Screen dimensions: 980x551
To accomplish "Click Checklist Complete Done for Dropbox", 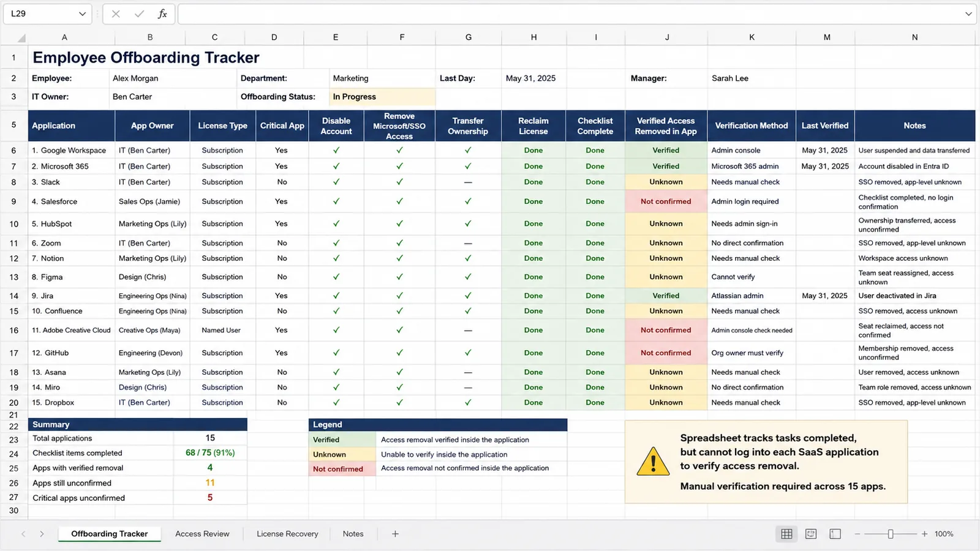I will [595, 403].
